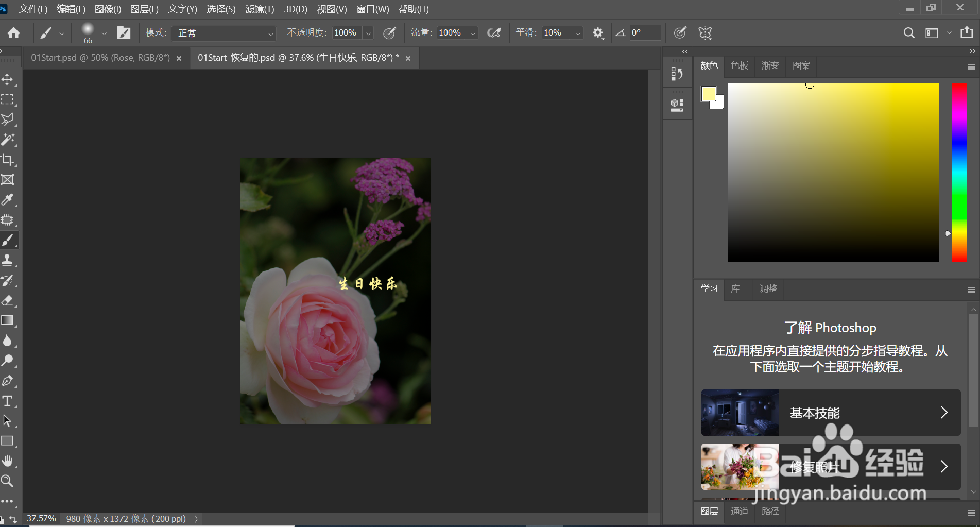Select the Gradient tool

pyautogui.click(x=7, y=320)
